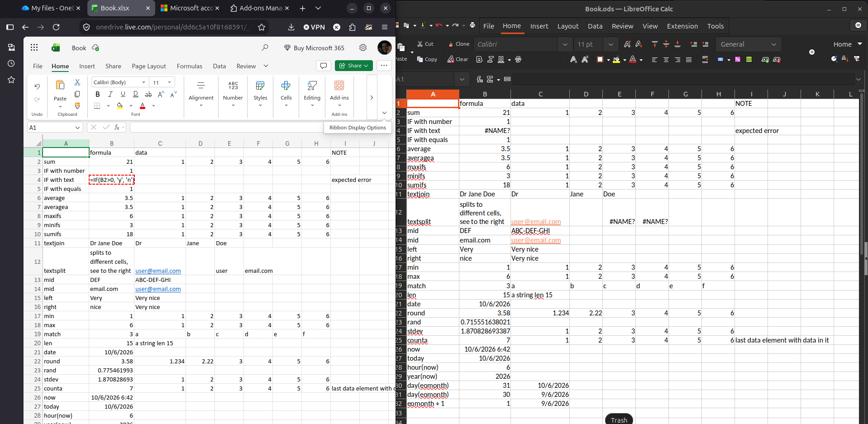Toggle strikethrough in LibreOffice toolbar
This screenshot has width=868, height=424.
[518, 59]
